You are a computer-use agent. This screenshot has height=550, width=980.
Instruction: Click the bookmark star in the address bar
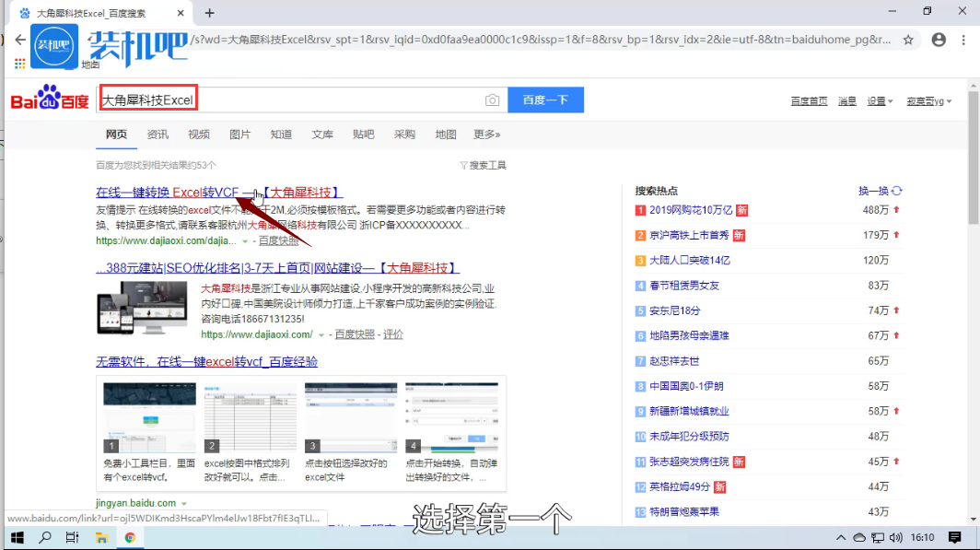coord(909,41)
